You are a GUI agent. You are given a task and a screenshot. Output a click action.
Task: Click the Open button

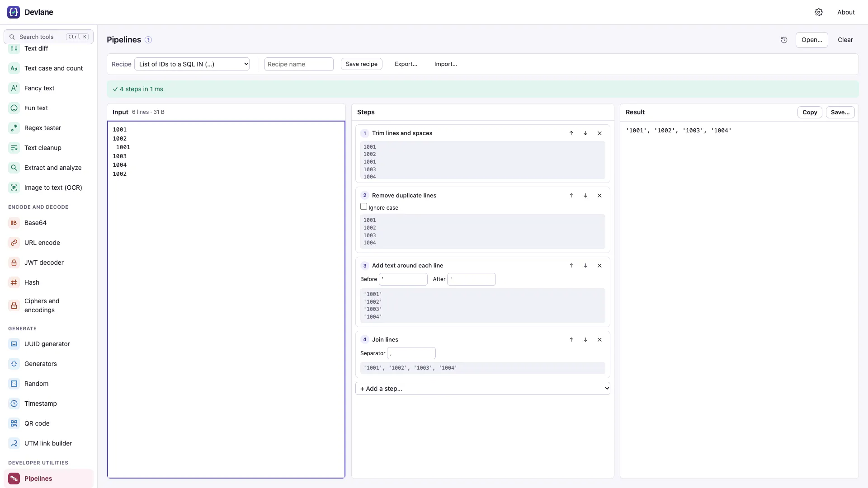(812, 40)
